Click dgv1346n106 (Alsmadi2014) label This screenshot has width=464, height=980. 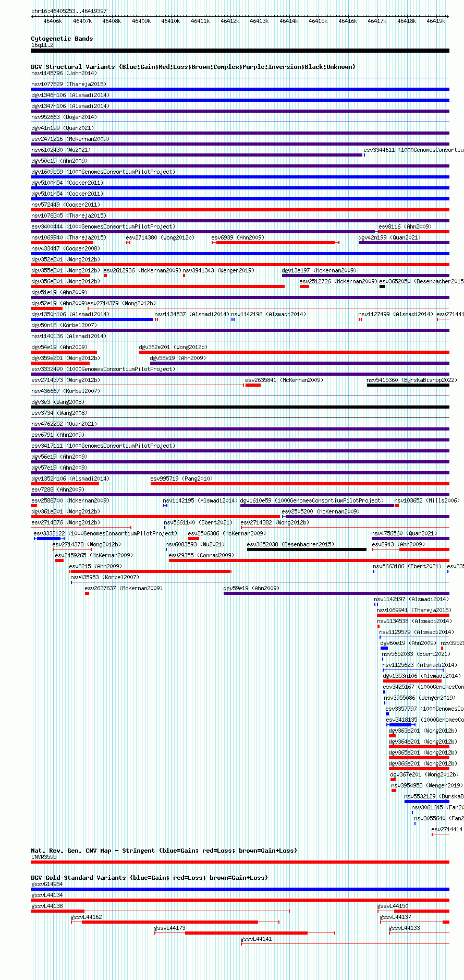70,95
